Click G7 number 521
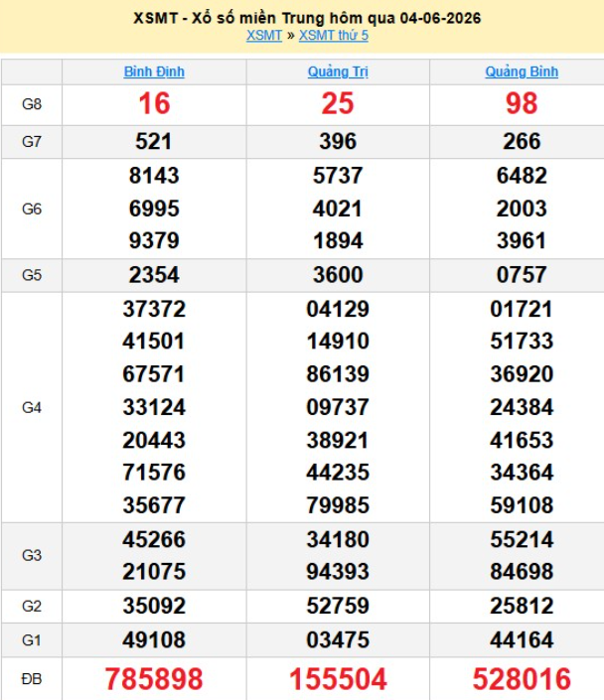 pyautogui.click(x=154, y=142)
